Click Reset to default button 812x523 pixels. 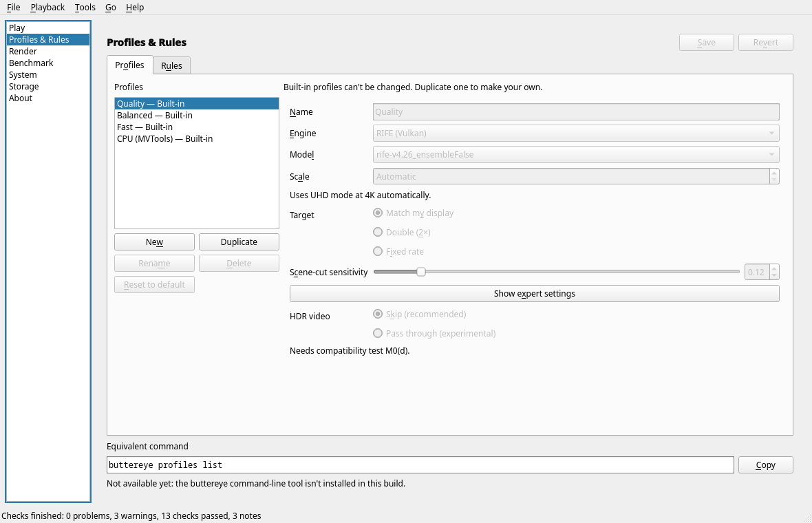point(154,285)
